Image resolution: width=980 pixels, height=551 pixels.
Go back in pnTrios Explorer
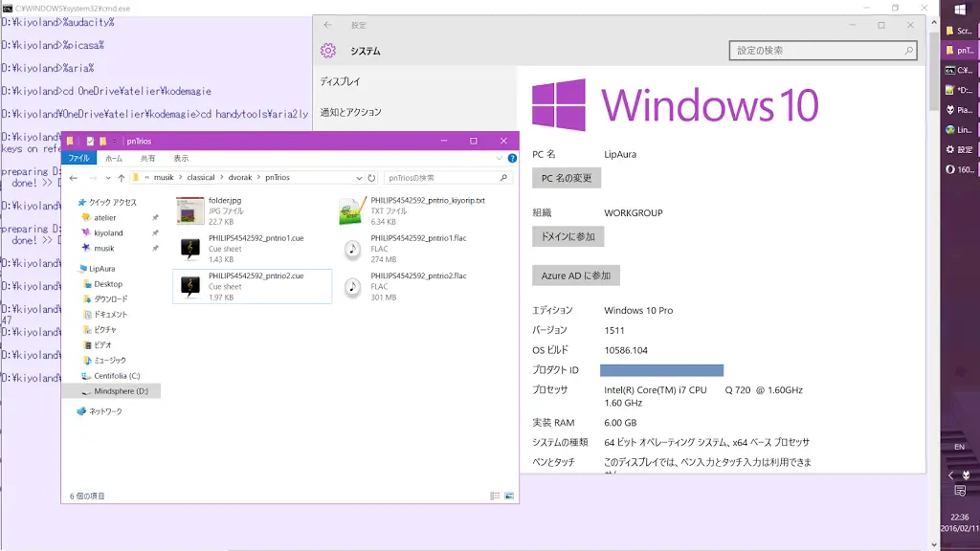pyautogui.click(x=74, y=178)
